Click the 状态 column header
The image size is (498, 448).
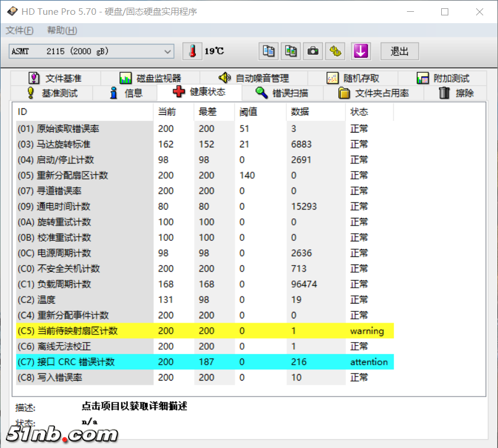click(x=359, y=112)
